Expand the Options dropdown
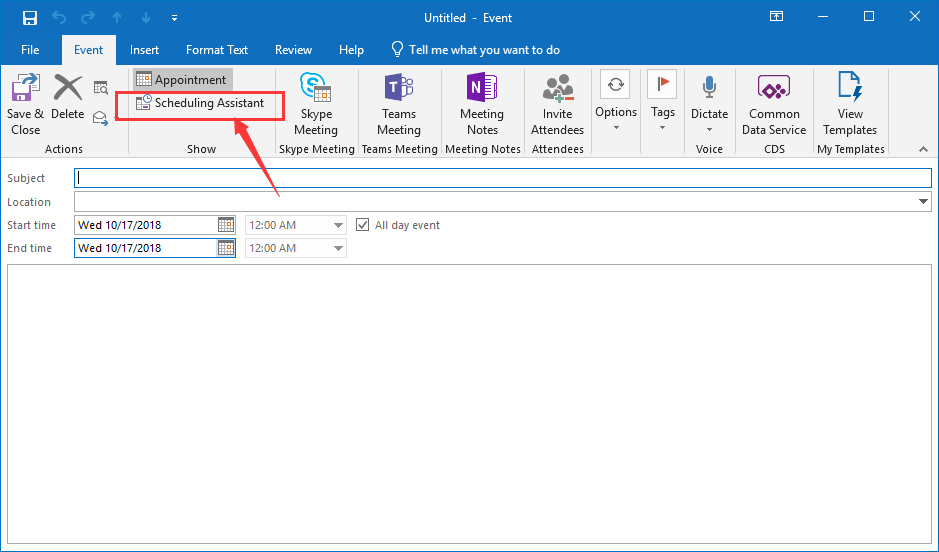Image resolution: width=939 pixels, height=552 pixels. [616, 112]
